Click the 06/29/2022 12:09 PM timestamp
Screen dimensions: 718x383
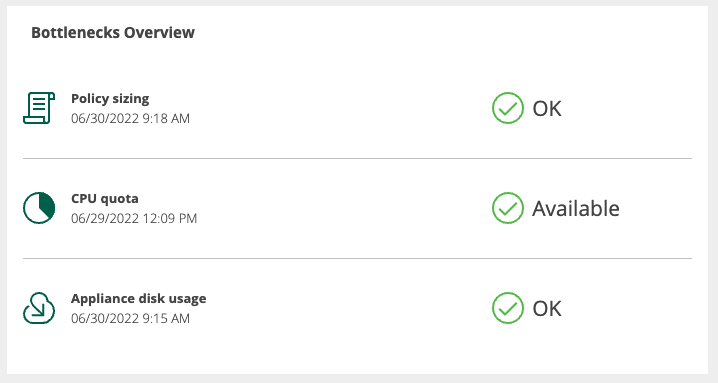pyautogui.click(x=134, y=218)
